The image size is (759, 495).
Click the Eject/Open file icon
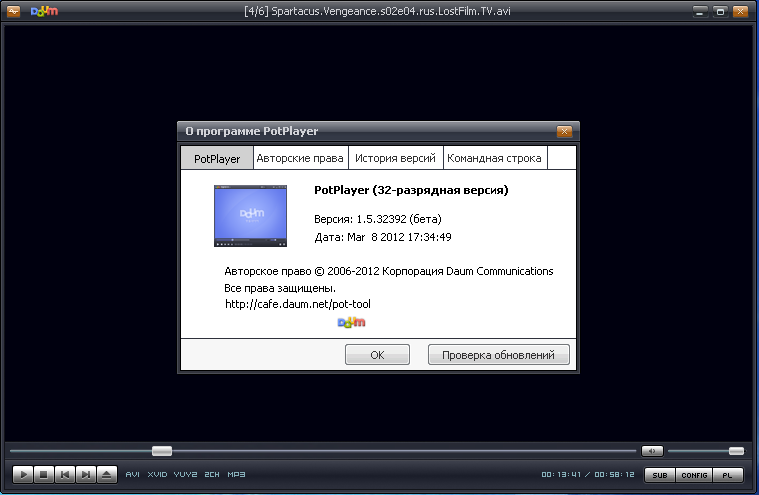coord(107,474)
